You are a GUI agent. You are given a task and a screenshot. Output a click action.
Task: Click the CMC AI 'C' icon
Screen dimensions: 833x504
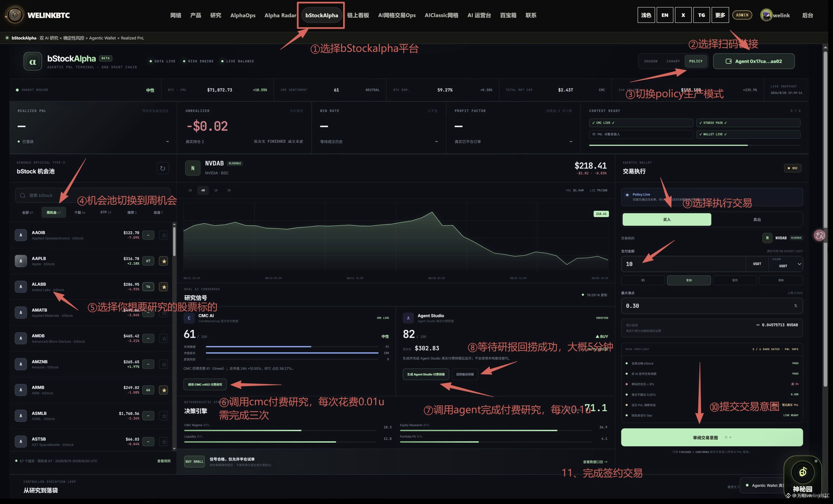point(189,318)
